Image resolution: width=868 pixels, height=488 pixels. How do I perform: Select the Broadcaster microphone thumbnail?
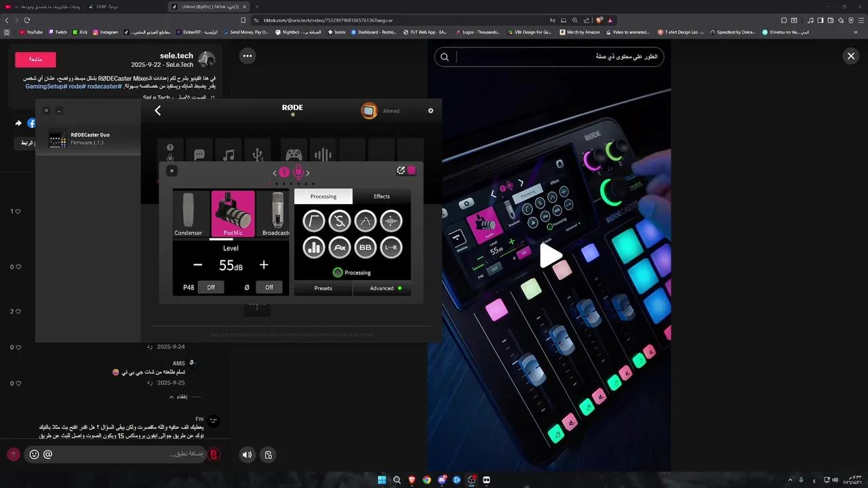coord(273,213)
